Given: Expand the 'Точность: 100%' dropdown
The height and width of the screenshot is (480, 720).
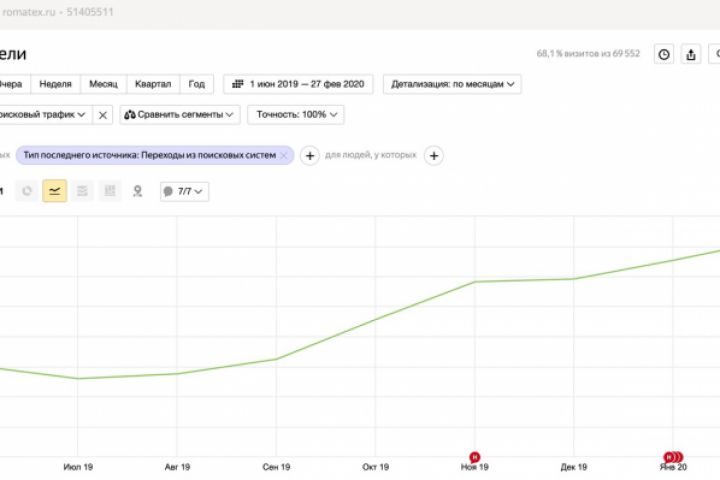Looking at the screenshot, I should coord(295,115).
